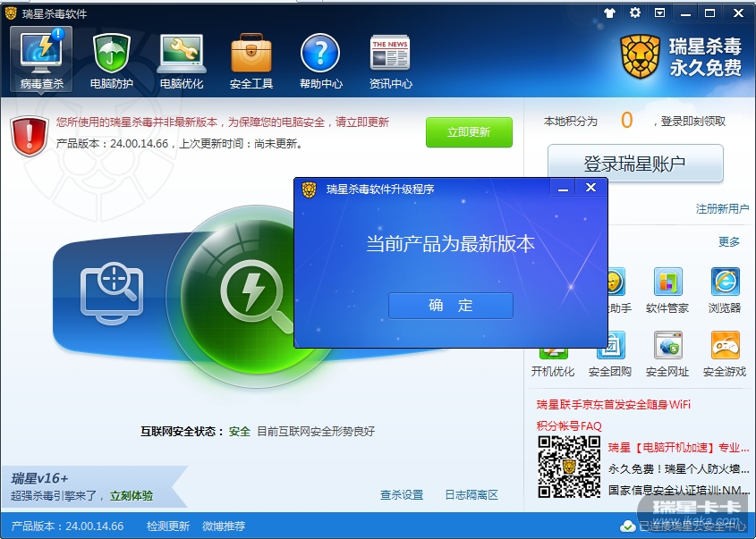Open 永久免费！瑞星个人防火墙 link
This screenshot has width=756, height=539.
(678, 468)
